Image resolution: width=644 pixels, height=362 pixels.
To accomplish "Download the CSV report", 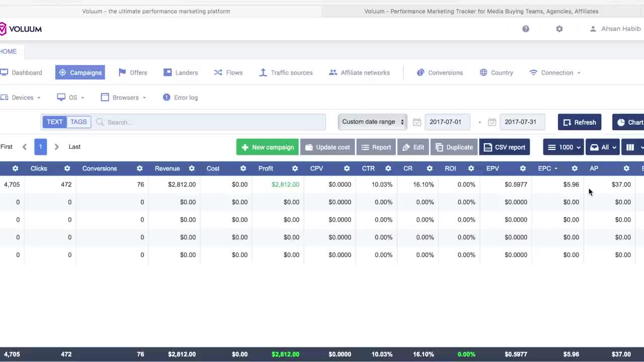I will click(x=504, y=147).
